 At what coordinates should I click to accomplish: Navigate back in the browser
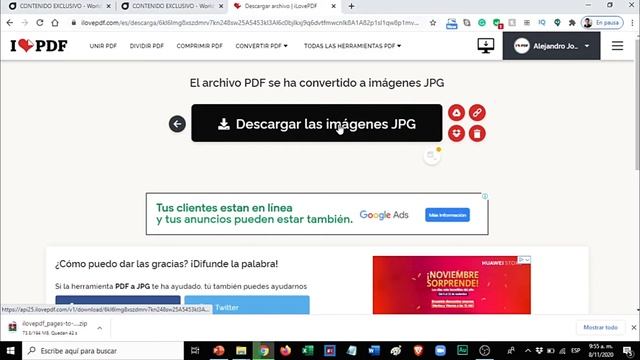[10, 23]
